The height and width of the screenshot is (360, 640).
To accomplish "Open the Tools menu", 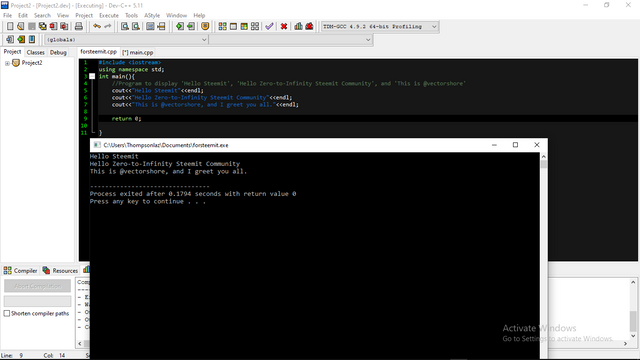I will (131, 16).
